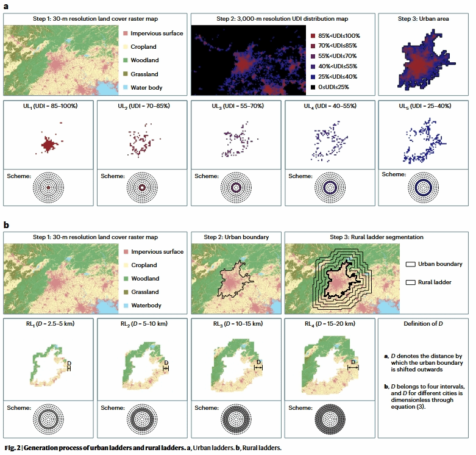Click the 'Definition of D' heading
This screenshot has height=455, width=476.
[x=423, y=323]
